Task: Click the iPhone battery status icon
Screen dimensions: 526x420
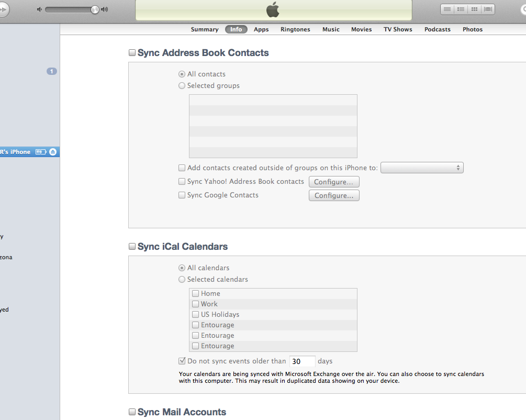Action: pos(41,152)
